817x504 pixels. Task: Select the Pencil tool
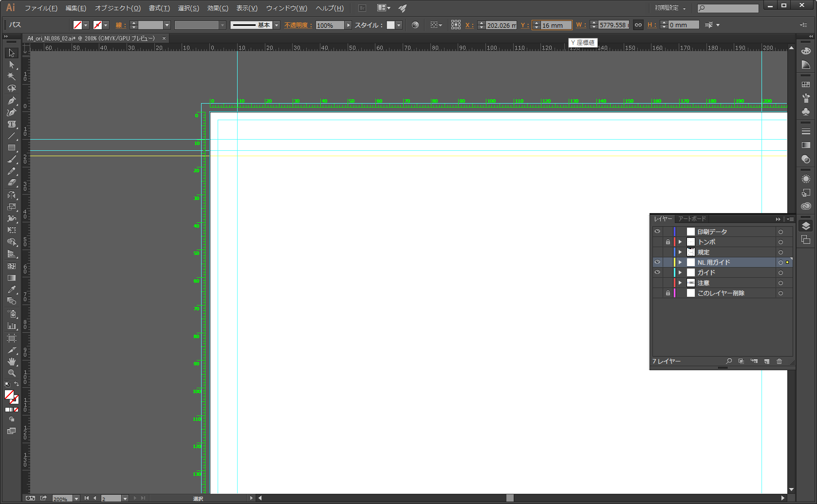[x=12, y=171]
